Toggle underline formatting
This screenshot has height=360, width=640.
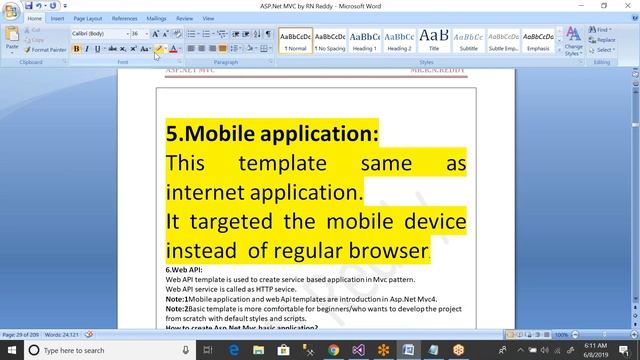point(97,49)
